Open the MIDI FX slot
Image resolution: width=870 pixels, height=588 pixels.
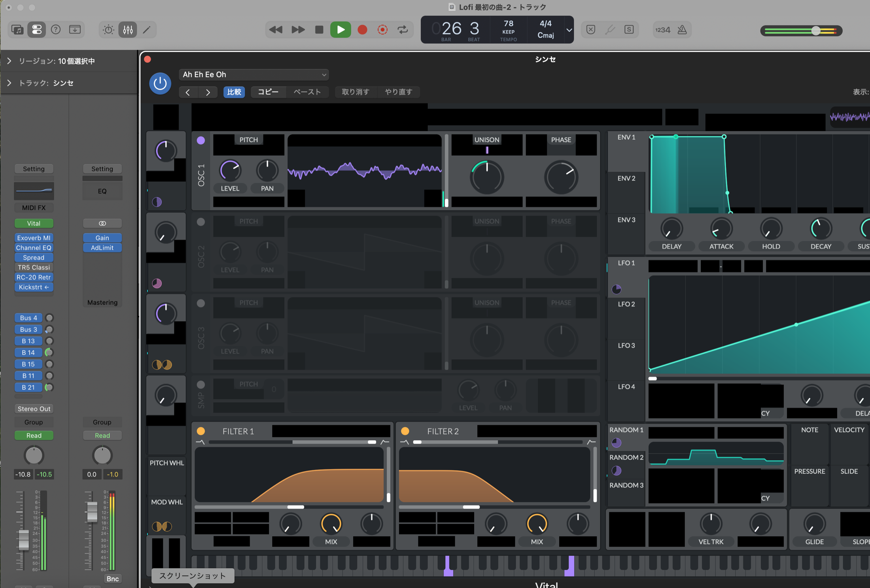click(x=34, y=207)
